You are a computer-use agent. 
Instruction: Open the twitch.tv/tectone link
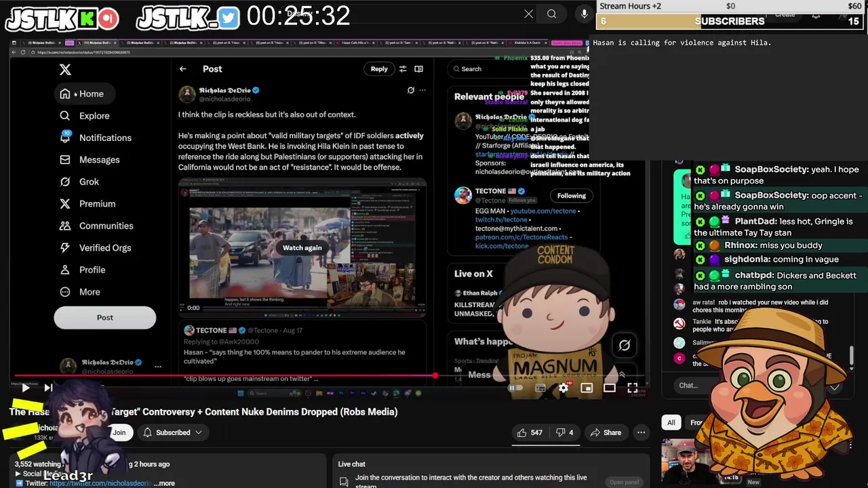click(501, 220)
